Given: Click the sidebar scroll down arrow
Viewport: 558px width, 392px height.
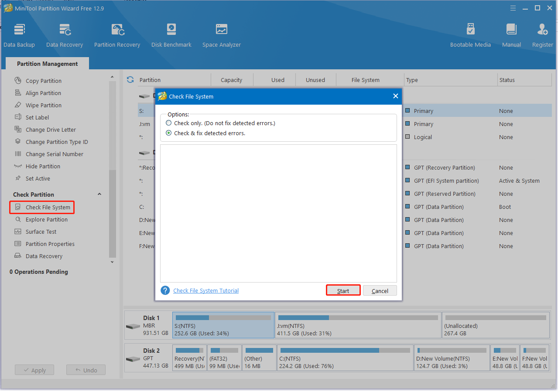Looking at the screenshot, I should coord(112,262).
